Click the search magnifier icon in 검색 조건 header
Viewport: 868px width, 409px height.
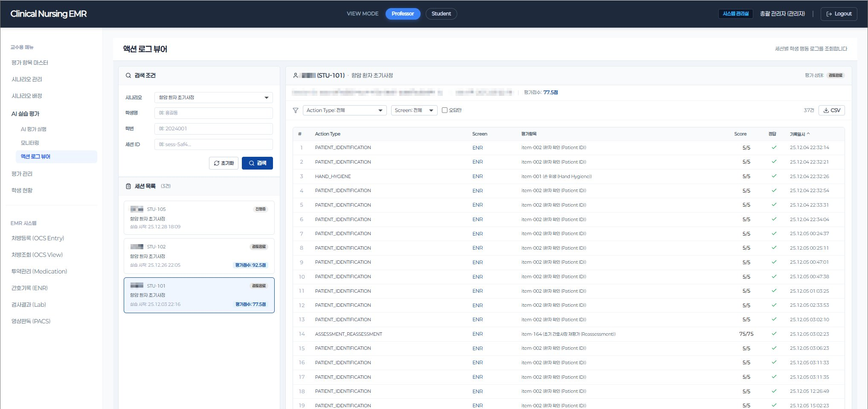(128, 75)
